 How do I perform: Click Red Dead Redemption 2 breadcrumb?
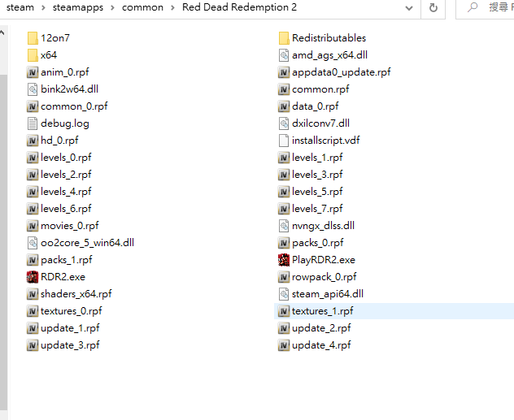point(240,7)
